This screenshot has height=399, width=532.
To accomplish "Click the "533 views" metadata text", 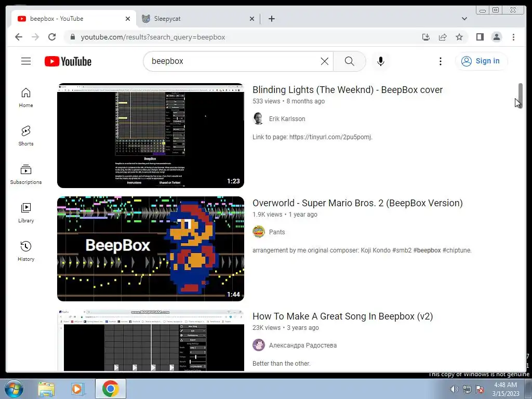I will tap(267, 101).
